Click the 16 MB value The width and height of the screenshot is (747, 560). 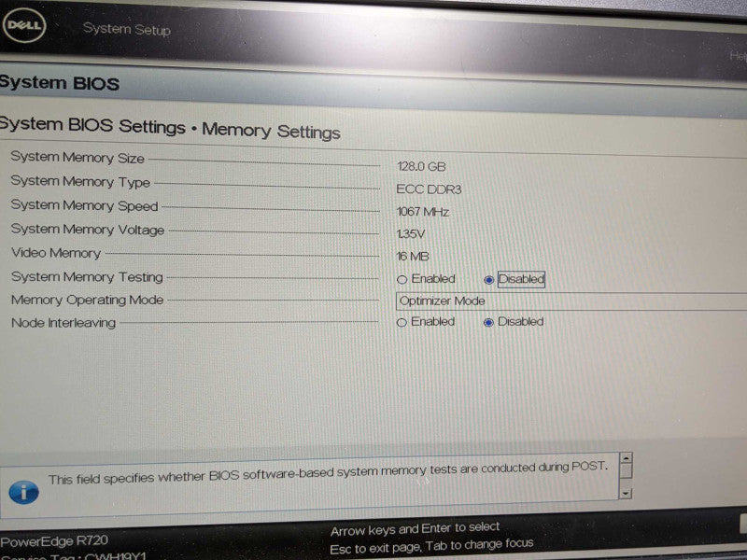click(413, 256)
